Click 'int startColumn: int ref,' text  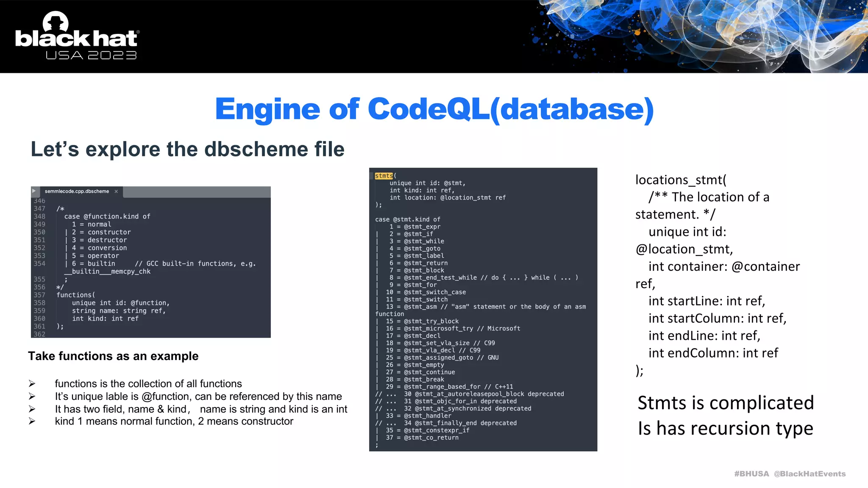click(x=718, y=319)
